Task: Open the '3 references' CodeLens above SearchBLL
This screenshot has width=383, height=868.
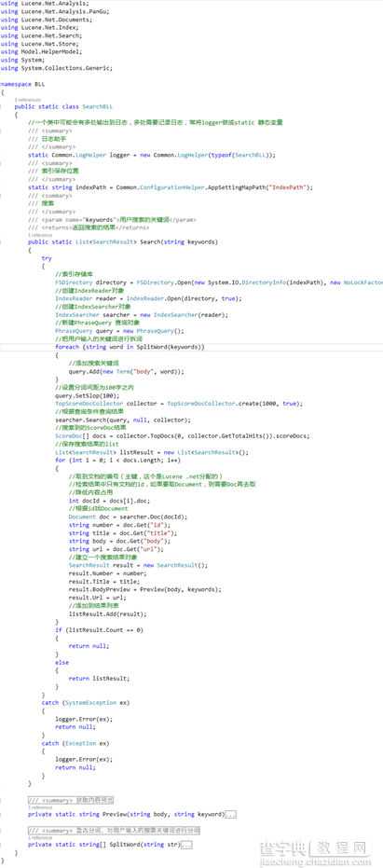Action: pyautogui.click(x=27, y=100)
